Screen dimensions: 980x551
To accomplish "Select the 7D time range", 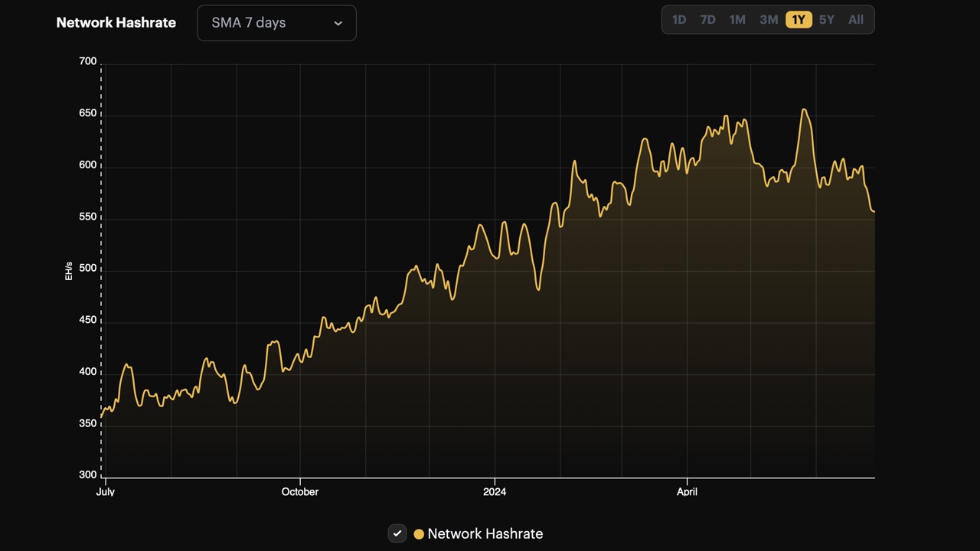I will pyautogui.click(x=707, y=20).
